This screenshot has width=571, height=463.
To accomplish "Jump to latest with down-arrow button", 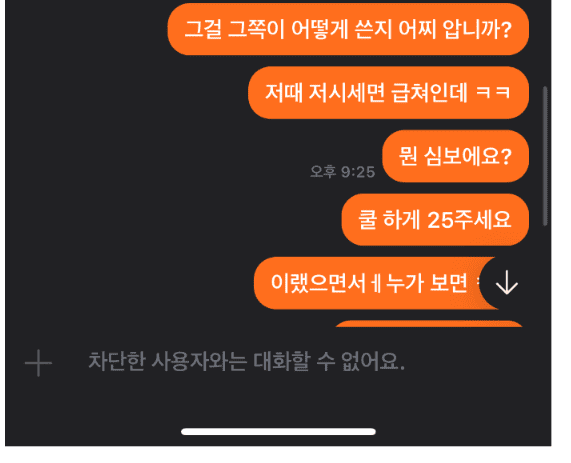I will [x=506, y=283].
